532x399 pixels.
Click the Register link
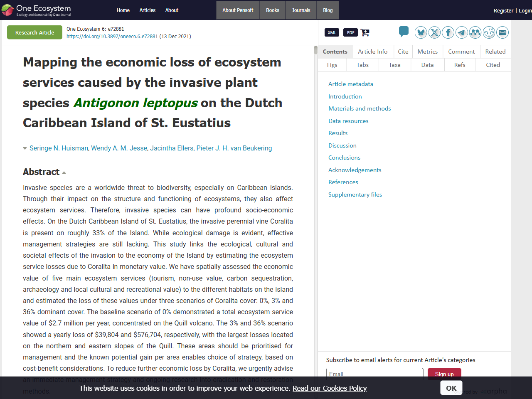[503, 10]
